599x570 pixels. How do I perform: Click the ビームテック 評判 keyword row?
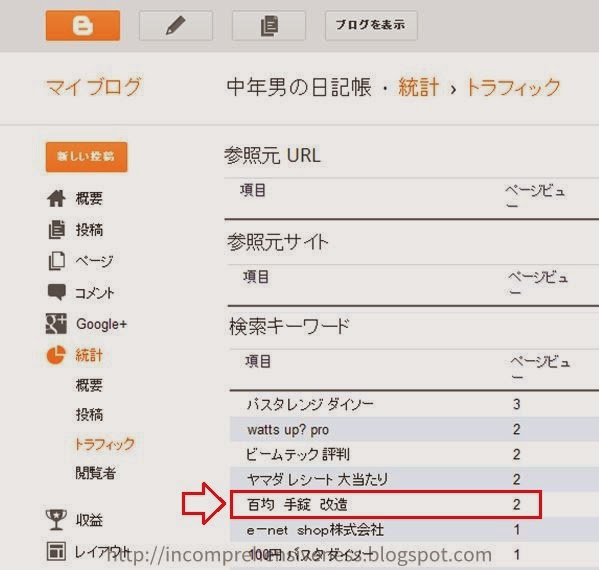click(x=414, y=454)
